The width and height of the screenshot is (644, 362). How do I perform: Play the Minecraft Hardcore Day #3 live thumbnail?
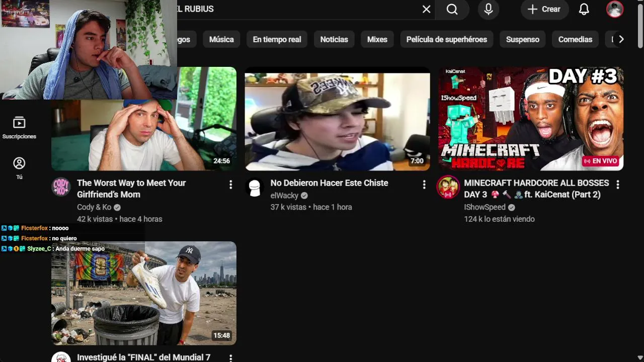pos(531,119)
